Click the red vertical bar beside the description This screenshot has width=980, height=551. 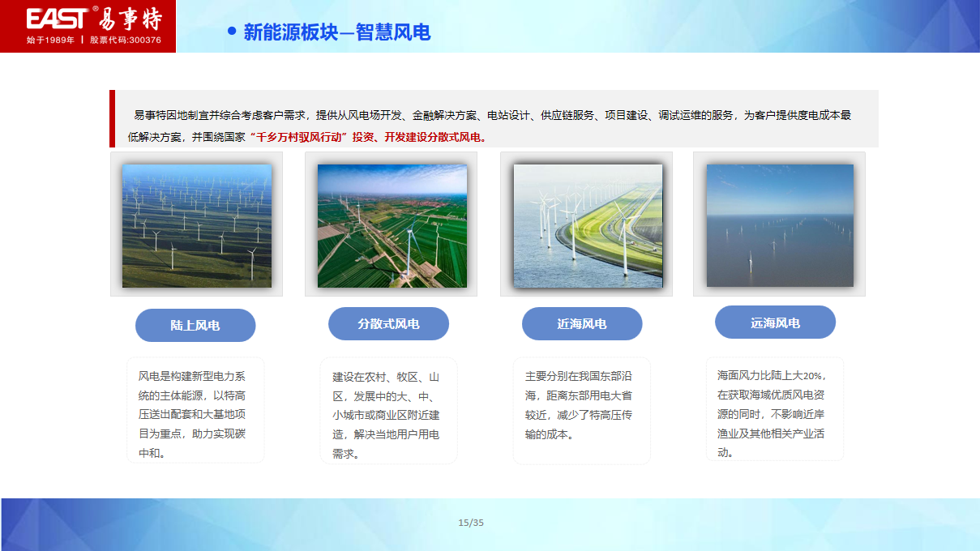click(x=113, y=118)
